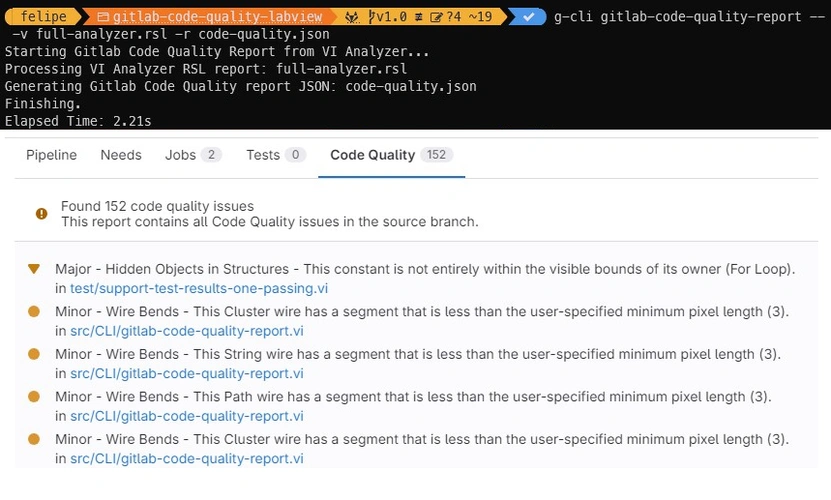Click the 'Elapsed Time: 2.21s' terminal line
831x500 pixels.
78,121
